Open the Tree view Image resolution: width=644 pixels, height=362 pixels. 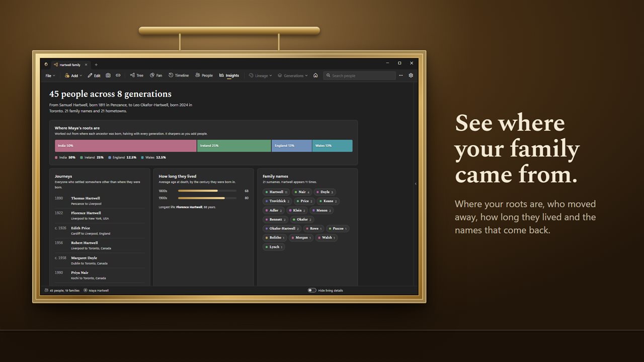tap(136, 75)
